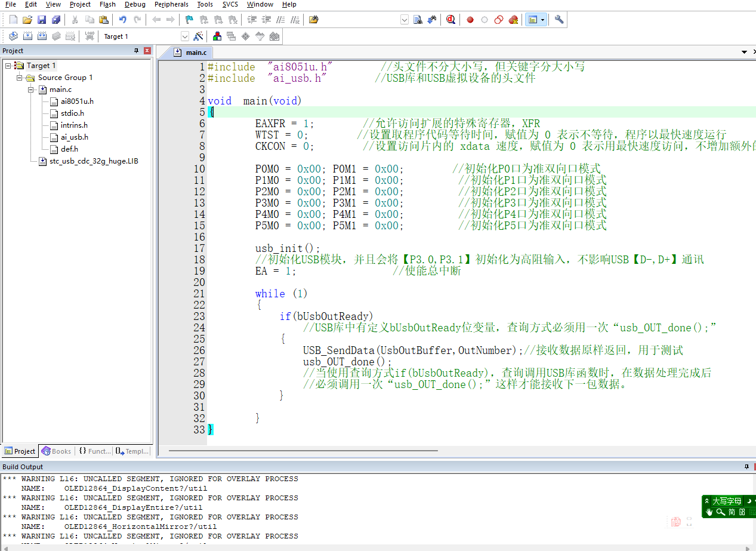756x551 pixels.
Task: Select stdio.h in the project tree
Action: tap(72, 113)
